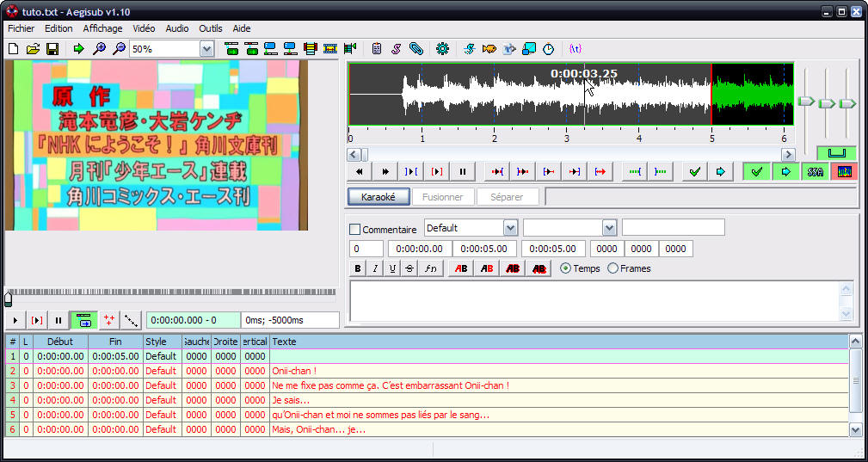Open the blue overlapping squares toolbar icon
The height and width of the screenshot is (462, 868).
tap(529, 49)
